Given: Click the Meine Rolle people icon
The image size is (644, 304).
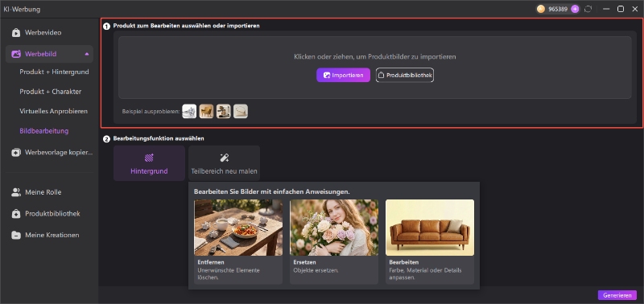Looking at the screenshot, I should (x=16, y=192).
